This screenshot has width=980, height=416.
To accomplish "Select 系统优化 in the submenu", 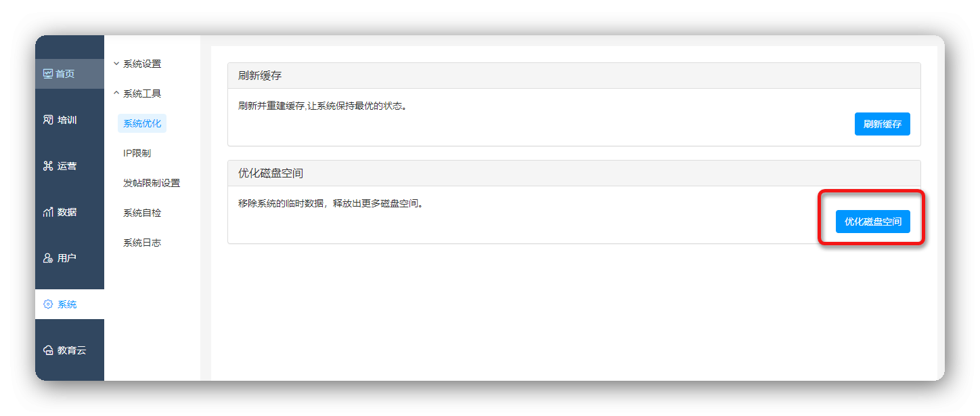I will point(142,123).
